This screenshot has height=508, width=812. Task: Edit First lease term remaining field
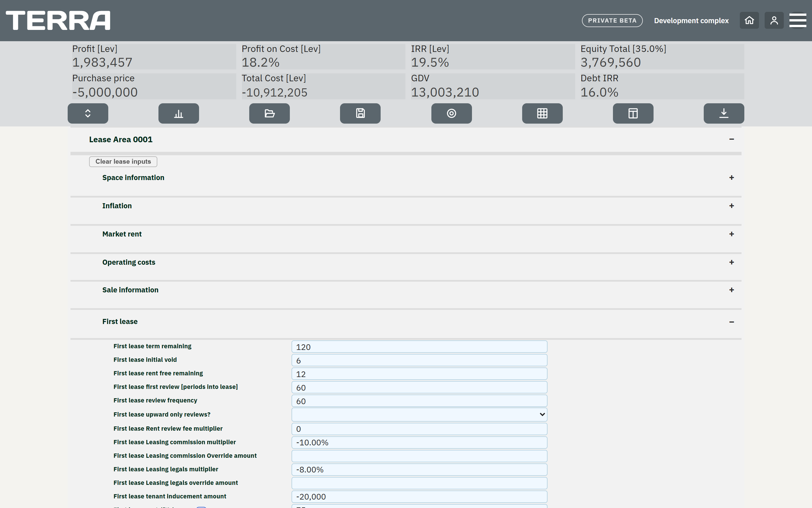click(420, 347)
